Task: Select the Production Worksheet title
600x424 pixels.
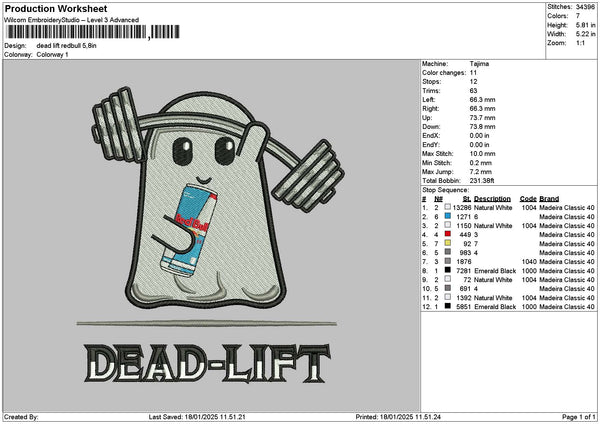Action: 56,8
